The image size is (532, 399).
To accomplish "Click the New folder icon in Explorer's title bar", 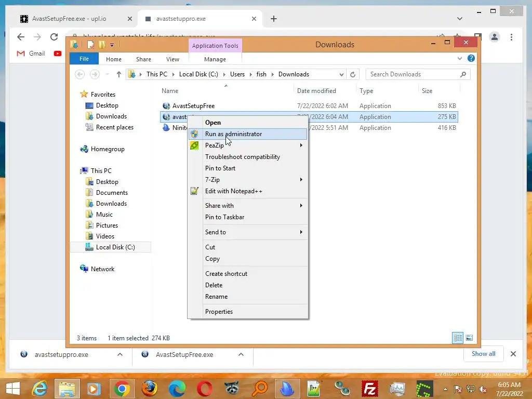I will (x=102, y=45).
